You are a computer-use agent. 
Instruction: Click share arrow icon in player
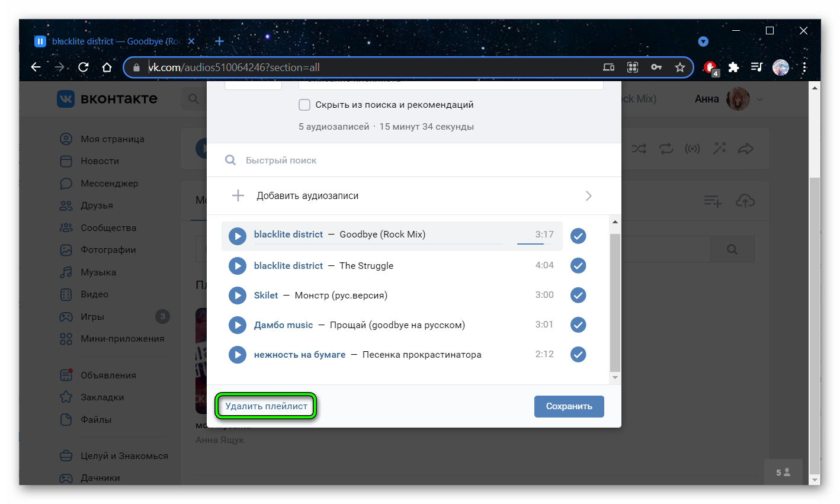pyautogui.click(x=746, y=149)
